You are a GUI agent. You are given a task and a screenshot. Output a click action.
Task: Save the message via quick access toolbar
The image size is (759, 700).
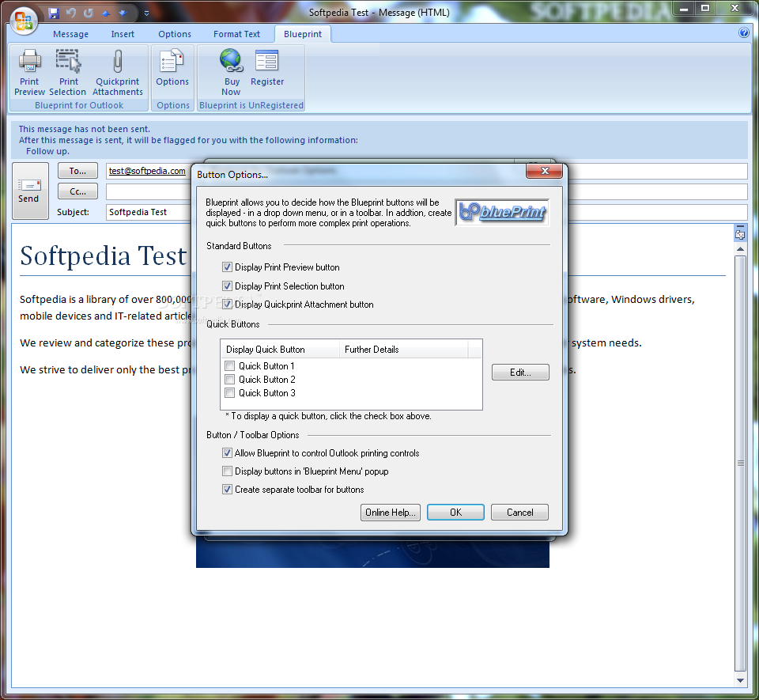click(54, 13)
